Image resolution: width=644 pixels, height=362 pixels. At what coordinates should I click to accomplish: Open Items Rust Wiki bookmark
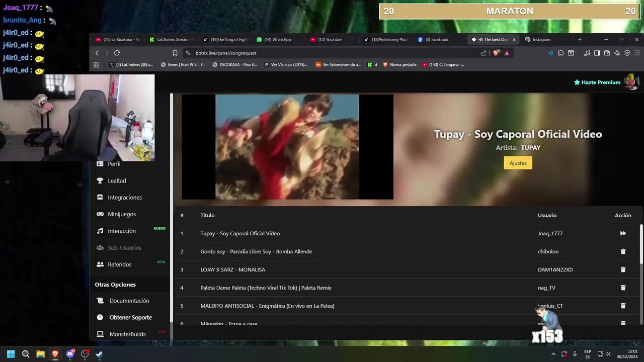point(183,64)
